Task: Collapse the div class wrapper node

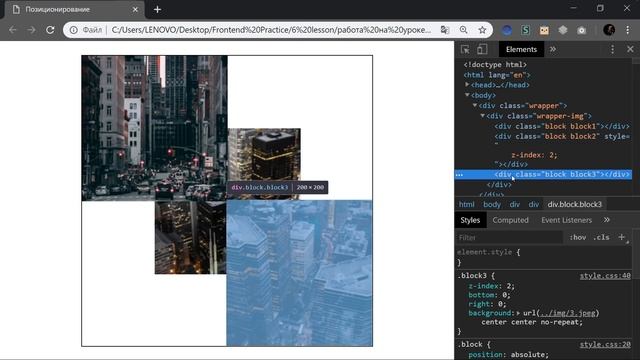Action: 475,105
